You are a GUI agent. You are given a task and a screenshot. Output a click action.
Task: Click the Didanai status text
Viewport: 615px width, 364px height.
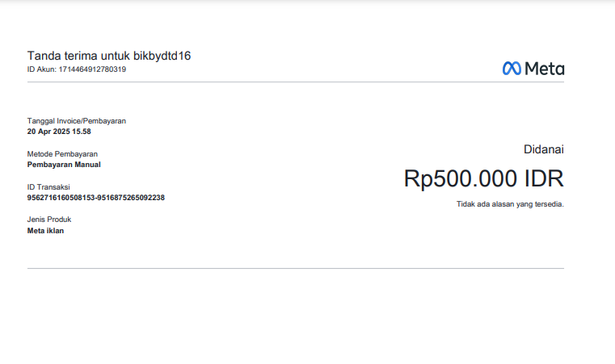click(543, 149)
